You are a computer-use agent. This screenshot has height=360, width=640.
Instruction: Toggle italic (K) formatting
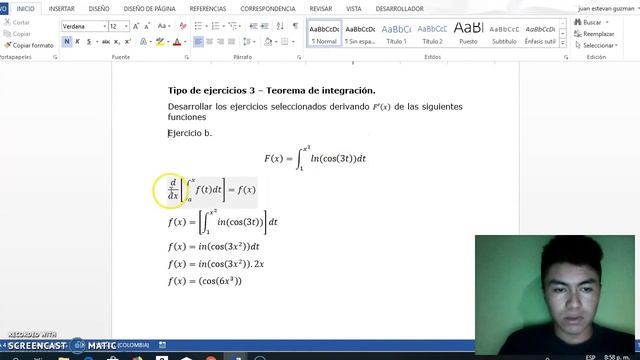(x=78, y=42)
